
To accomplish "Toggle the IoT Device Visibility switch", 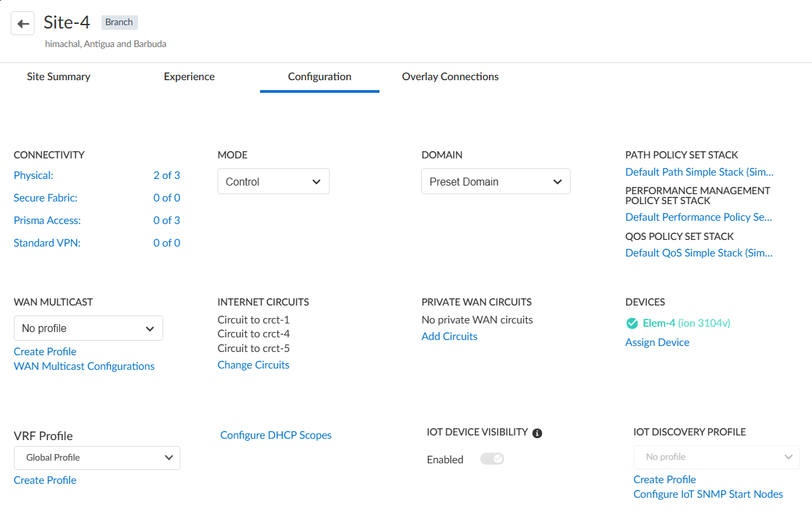I will 492,459.
